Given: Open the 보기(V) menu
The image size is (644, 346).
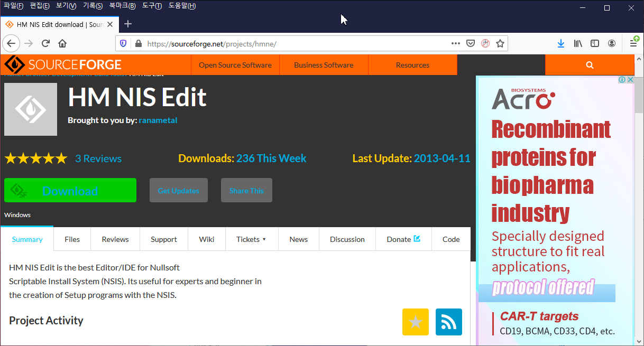Looking at the screenshot, I should pyautogui.click(x=66, y=6).
